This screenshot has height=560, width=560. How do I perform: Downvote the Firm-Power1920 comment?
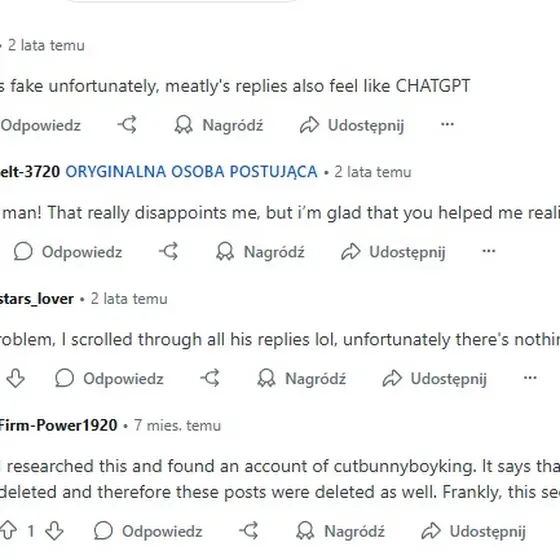coord(54,531)
